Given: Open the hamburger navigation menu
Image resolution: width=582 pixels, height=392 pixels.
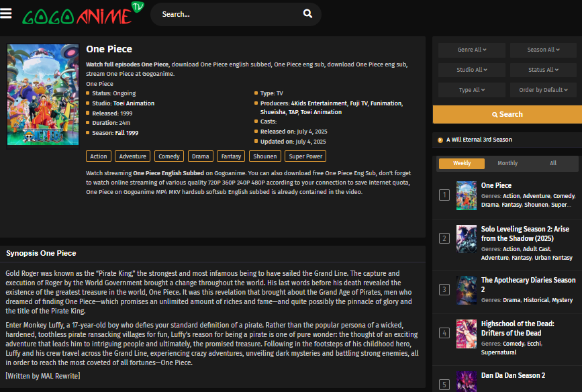Looking at the screenshot, I should (5, 13).
